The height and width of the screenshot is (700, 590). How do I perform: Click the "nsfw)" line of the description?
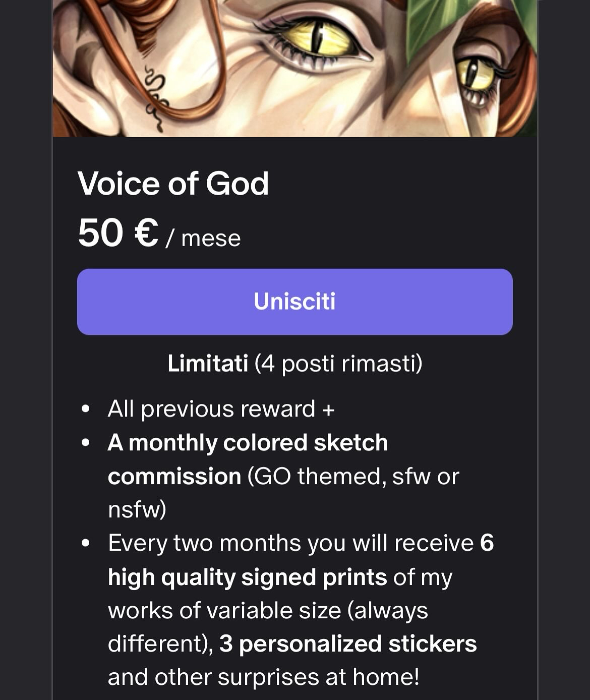point(137,510)
